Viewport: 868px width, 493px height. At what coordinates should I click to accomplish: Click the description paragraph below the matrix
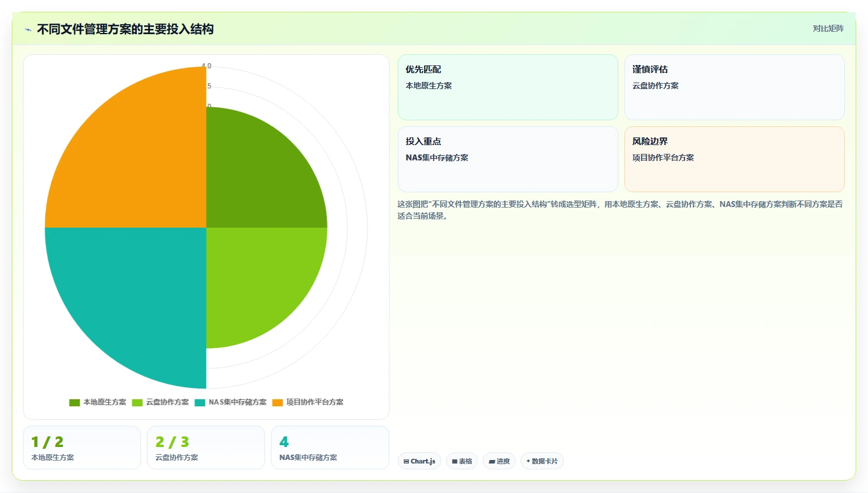[x=620, y=210]
